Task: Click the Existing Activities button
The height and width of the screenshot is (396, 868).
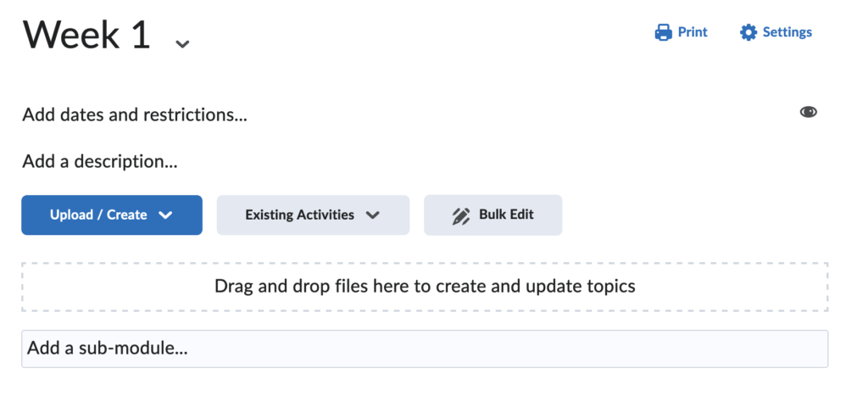Action: point(313,215)
